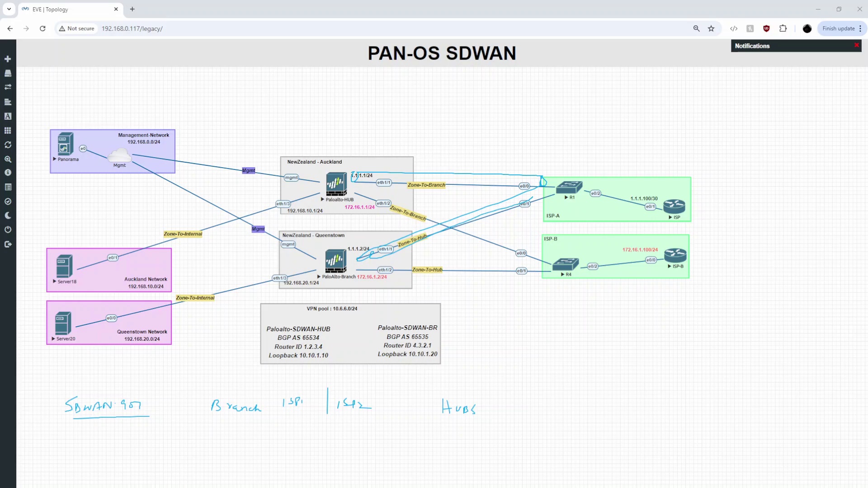Select the PaloAlto-Branch firewall node
This screenshot has height=488, width=868.
point(335,261)
